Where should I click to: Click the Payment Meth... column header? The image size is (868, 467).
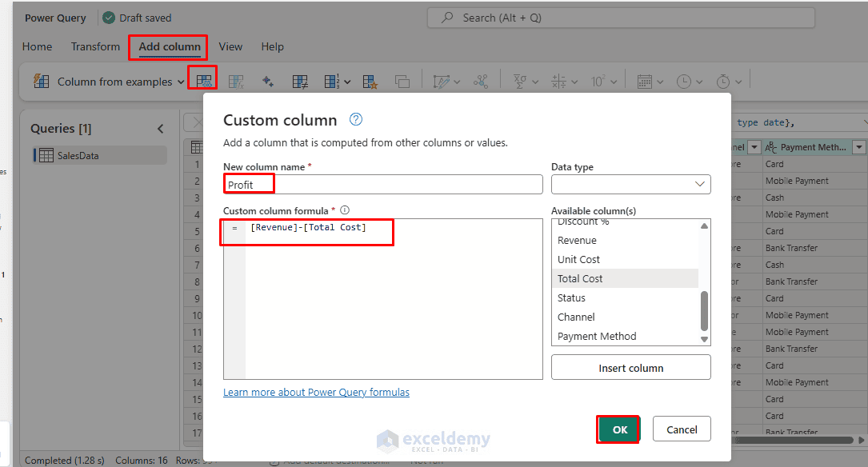pos(813,147)
